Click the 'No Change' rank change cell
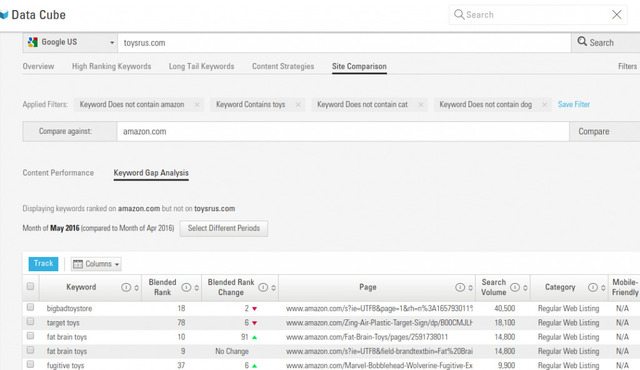This screenshot has width=640, height=370. pos(232,352)
